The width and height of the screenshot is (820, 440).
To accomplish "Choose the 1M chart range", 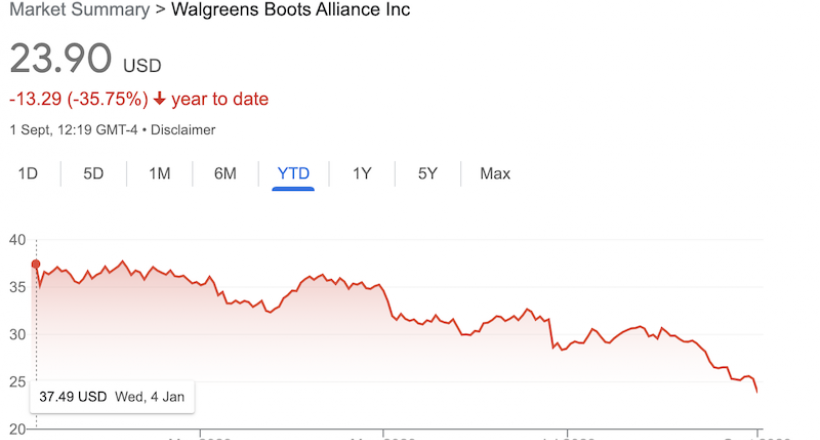I will (160, 174).
